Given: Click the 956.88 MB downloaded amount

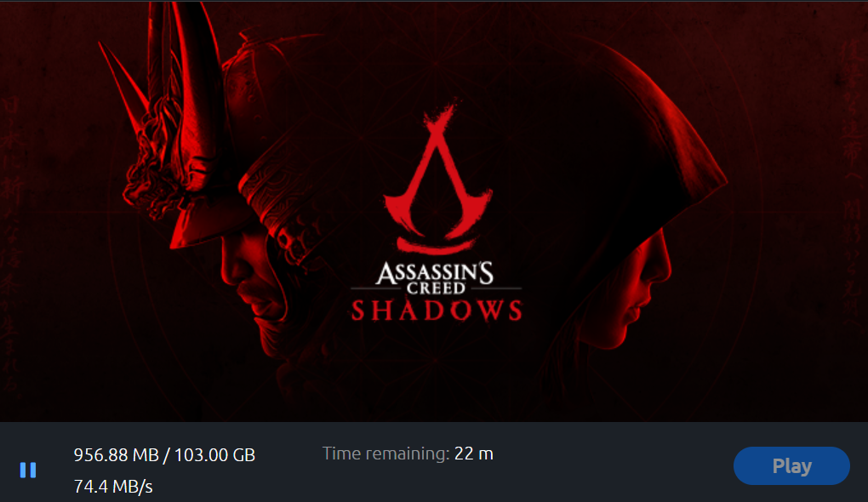Looking at the screenshot, I should click(x=120, y=455).
